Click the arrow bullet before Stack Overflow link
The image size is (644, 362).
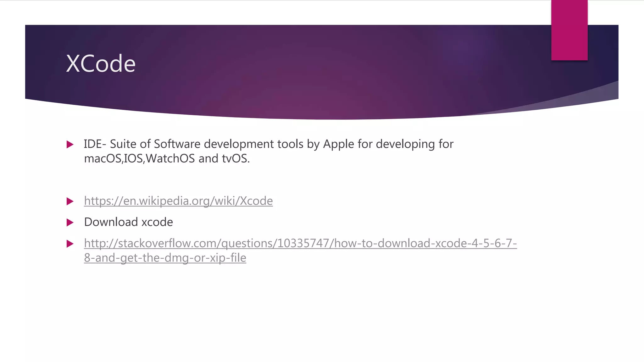tap(70, 244)
